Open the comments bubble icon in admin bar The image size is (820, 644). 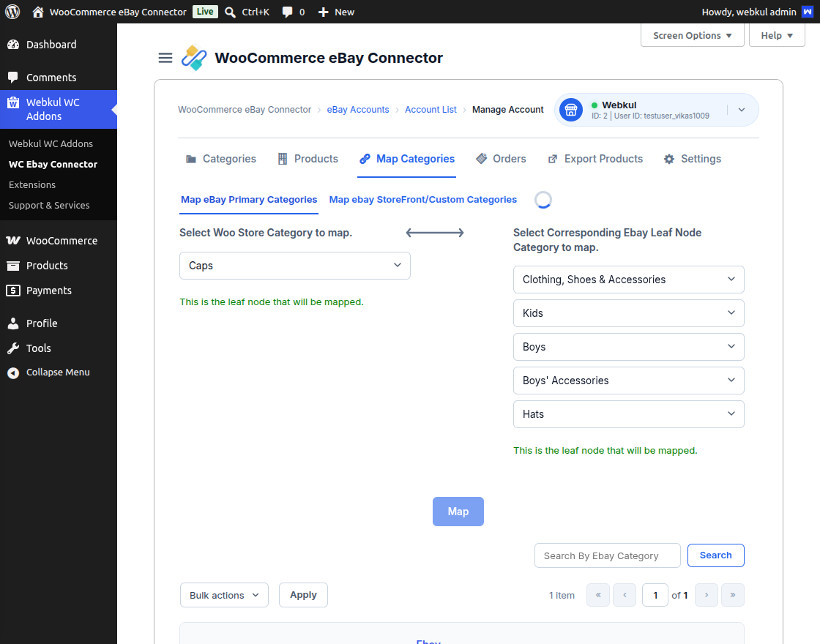click(287, 12)
